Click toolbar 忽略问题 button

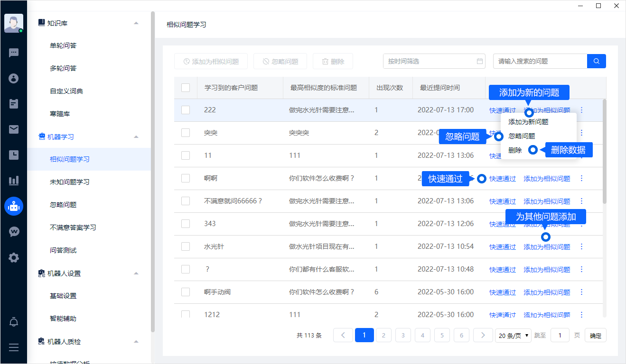click(280, 61)
